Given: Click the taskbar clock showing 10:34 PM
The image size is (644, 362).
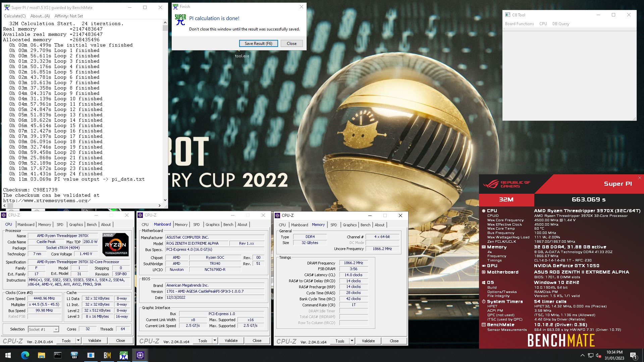Looking at the screenshot, I should click(614, 355).
